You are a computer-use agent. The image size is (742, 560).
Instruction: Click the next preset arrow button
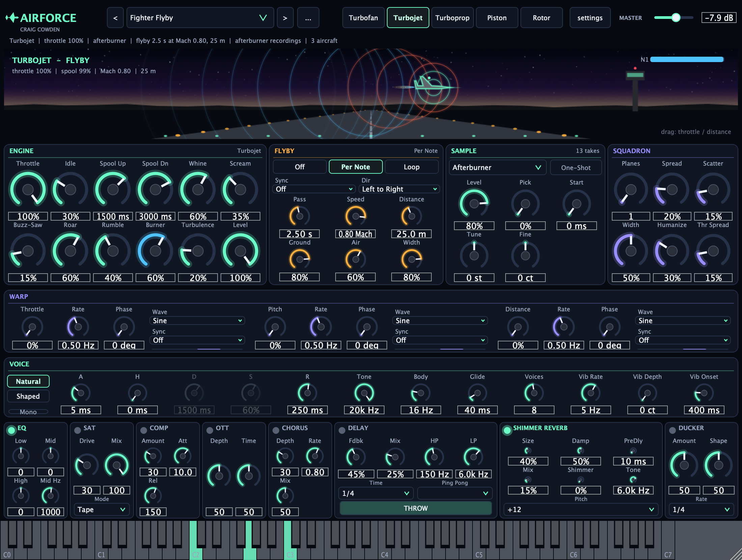285,18
